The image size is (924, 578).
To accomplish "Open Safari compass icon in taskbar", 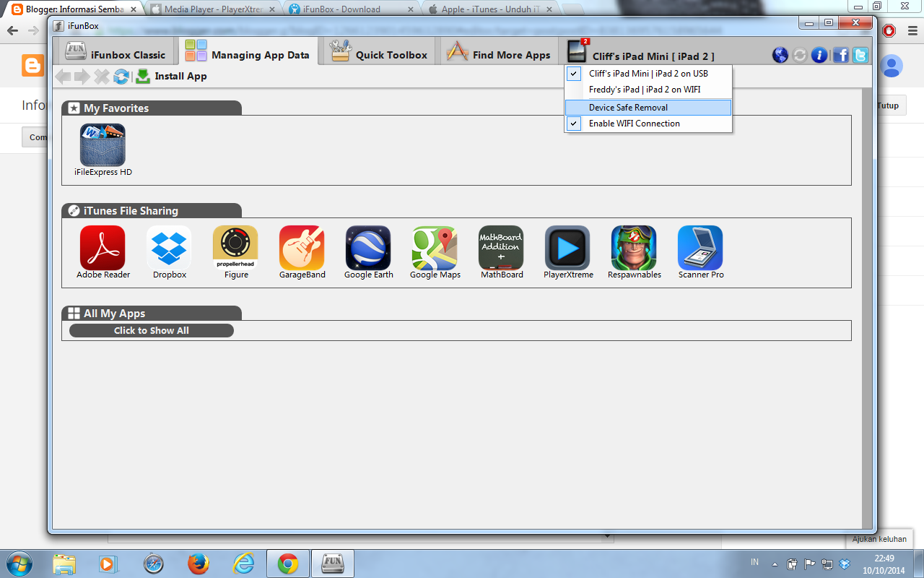I will (154, 564).
